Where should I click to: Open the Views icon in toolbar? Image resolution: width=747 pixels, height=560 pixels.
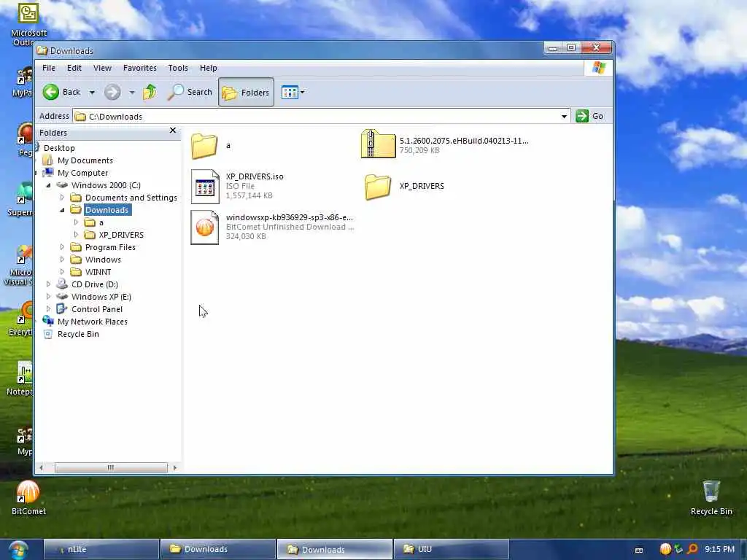289,92
